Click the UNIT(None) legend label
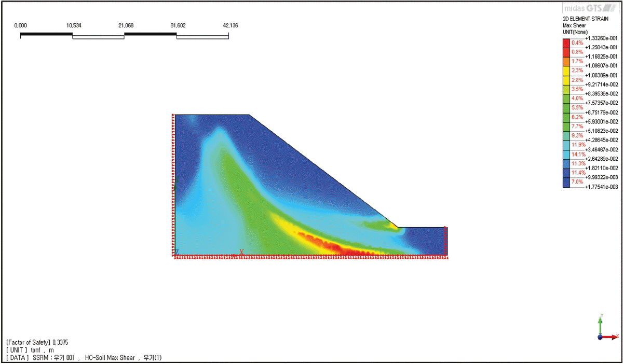Image resolution: width=624 pixels, height=364 pixels. [x=576, y=32]
